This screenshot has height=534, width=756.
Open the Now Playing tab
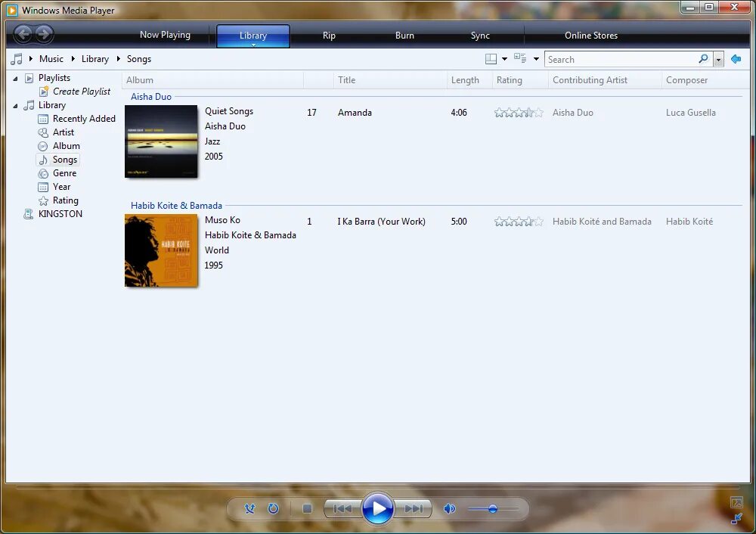pyautogui.click(x=165, y=35)
